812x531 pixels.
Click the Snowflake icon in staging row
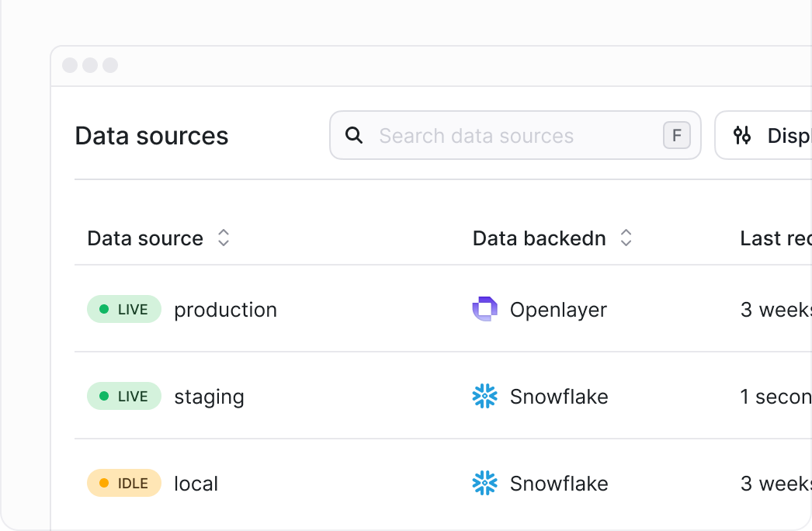point(484,396)
